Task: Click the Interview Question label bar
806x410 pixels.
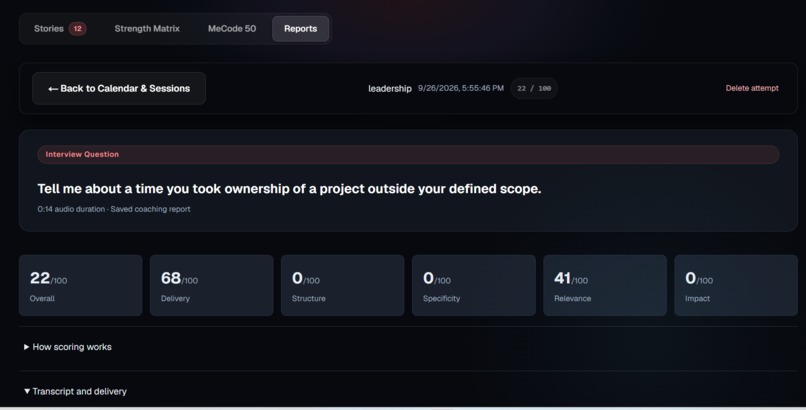Action: pos(408,155)
